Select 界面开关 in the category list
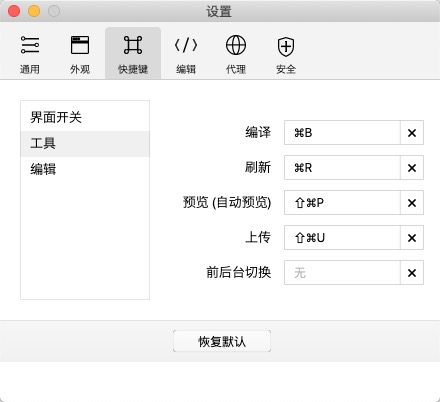Image resolution: width=440 pixels, height=402 pixels. (85, 117)
